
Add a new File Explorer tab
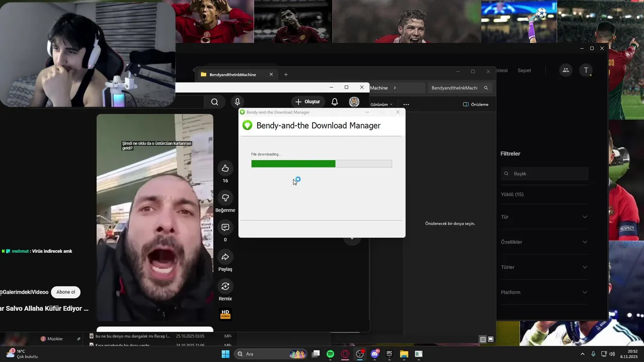(286, 74)
